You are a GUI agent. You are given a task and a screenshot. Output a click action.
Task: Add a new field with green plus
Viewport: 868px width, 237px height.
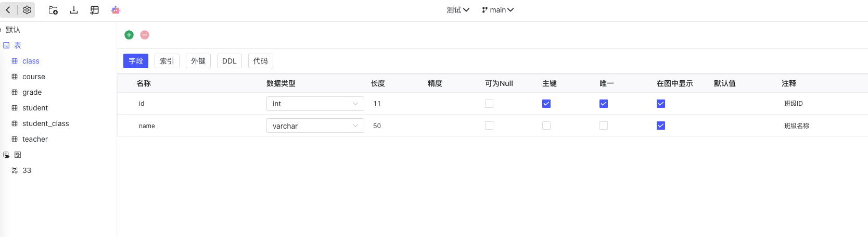pyautogui.click(x=129, y=35)
